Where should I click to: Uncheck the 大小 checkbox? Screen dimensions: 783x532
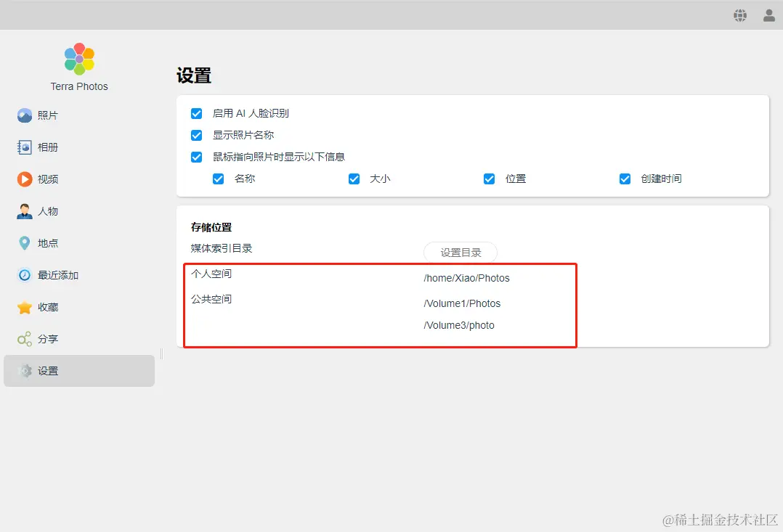[354, 179]
